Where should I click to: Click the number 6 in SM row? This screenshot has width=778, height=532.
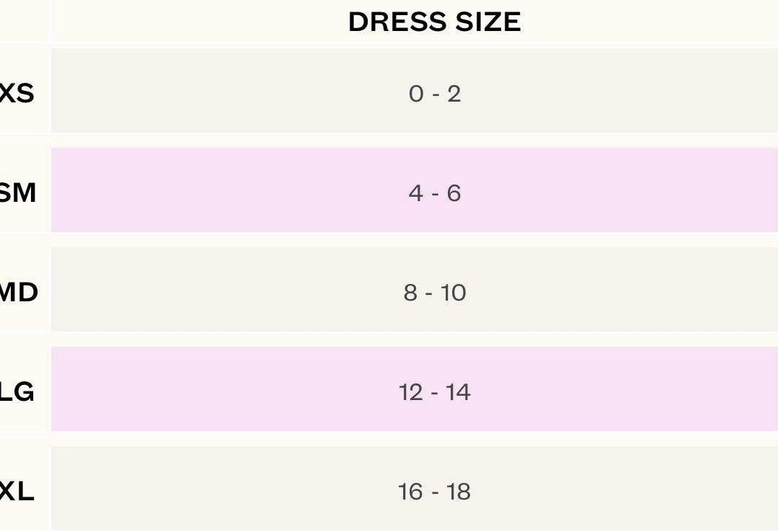point(454,193)
